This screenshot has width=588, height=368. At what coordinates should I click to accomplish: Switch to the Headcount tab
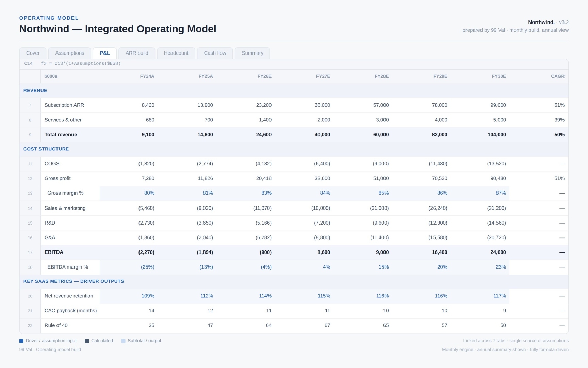tap(176, 53)
